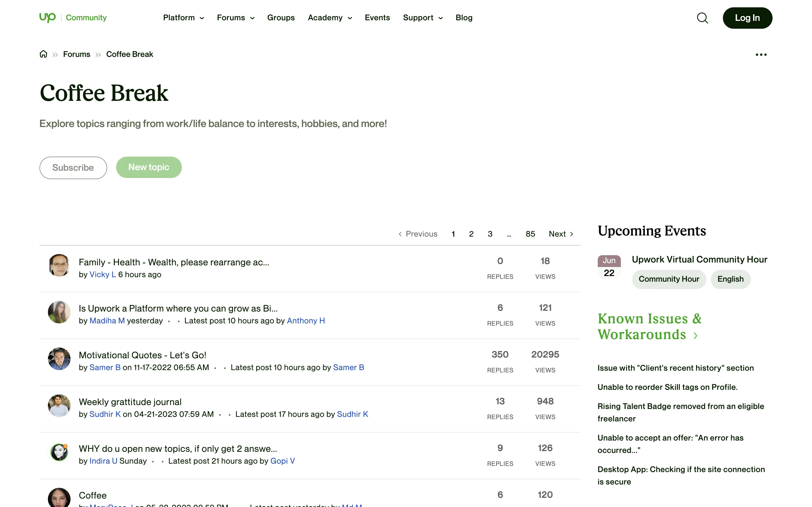This screenshot has height=507, width=812.
Task: Click Indira U's avatar image
Action: click(59, 452)
